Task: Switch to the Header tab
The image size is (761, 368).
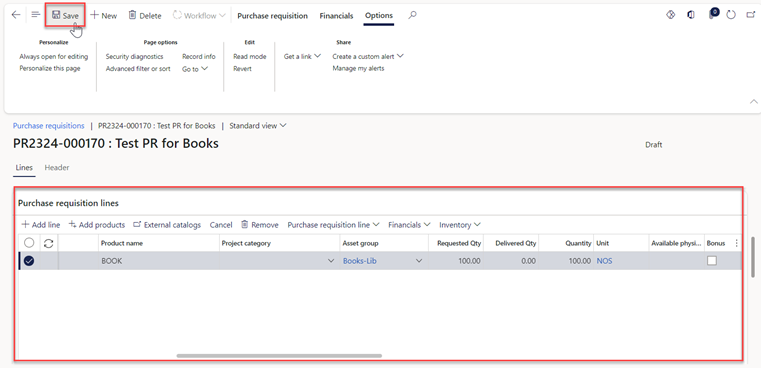Action: click(57, 167)
